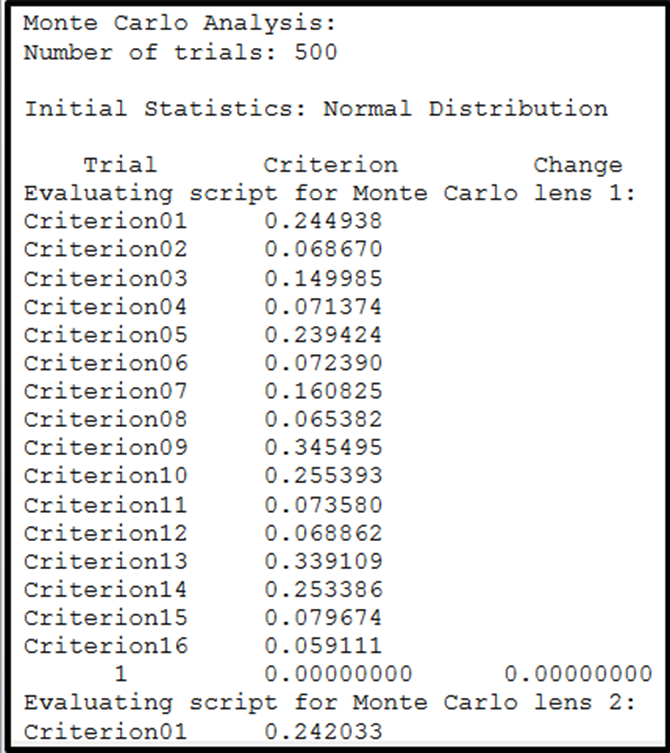Click the value 0.242033 under lens 2
Viewport: 670px width, 753px height.
(323, 732)
